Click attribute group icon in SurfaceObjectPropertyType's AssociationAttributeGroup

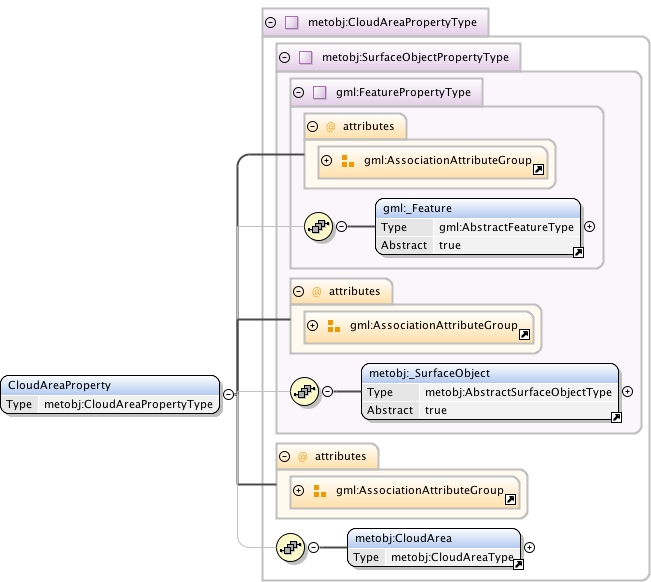(333, 326)
